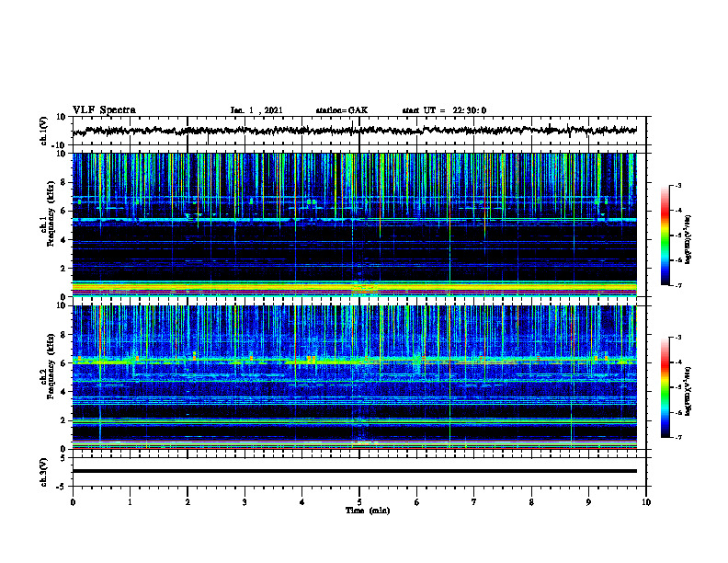Click time axis tick label "0"
Viewport: 728px width, 563px height.
point(73,502)
